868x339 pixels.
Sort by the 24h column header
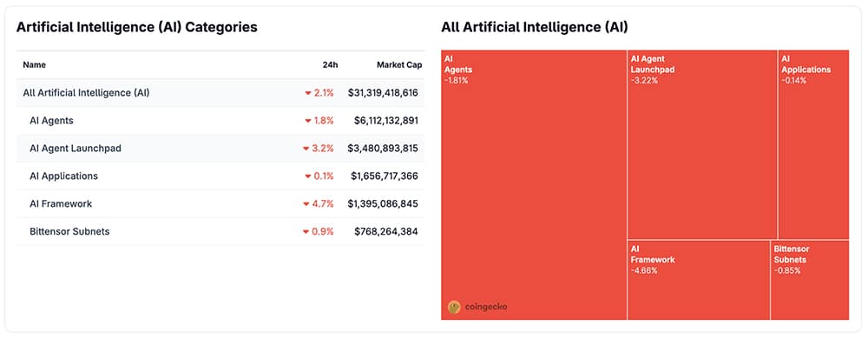coord(330,65)
